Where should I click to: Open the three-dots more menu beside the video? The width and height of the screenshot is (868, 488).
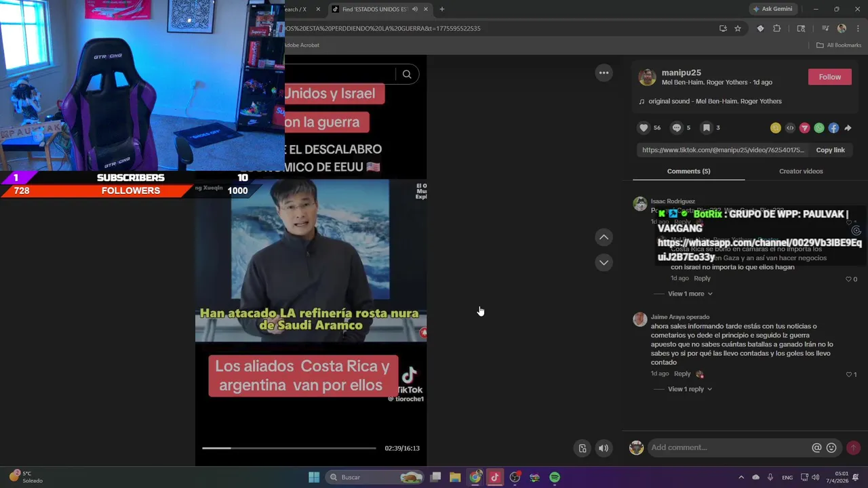pos(604,73)
